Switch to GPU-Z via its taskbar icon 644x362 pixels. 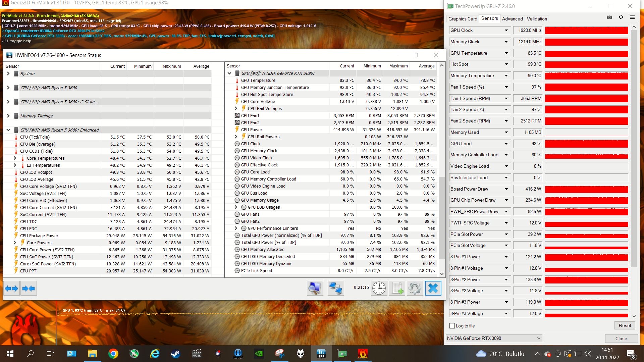pyautogui.click(x=342, y=354)
